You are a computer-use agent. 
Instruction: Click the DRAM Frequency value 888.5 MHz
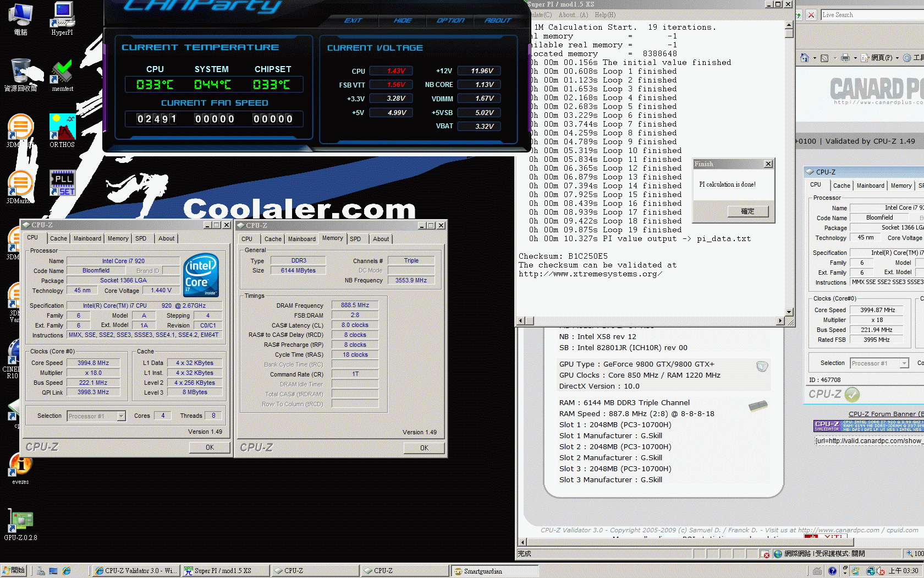pyautogui.click(x=355, y=305)
